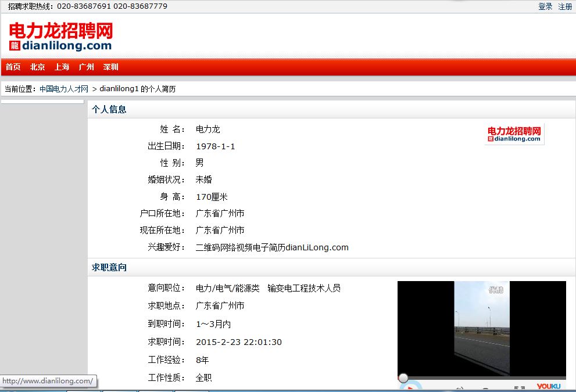The height and width of the screenshot is (392, 576).
Task: Select 北京 in the red navigation bar
Action: [x=38, y=67]
